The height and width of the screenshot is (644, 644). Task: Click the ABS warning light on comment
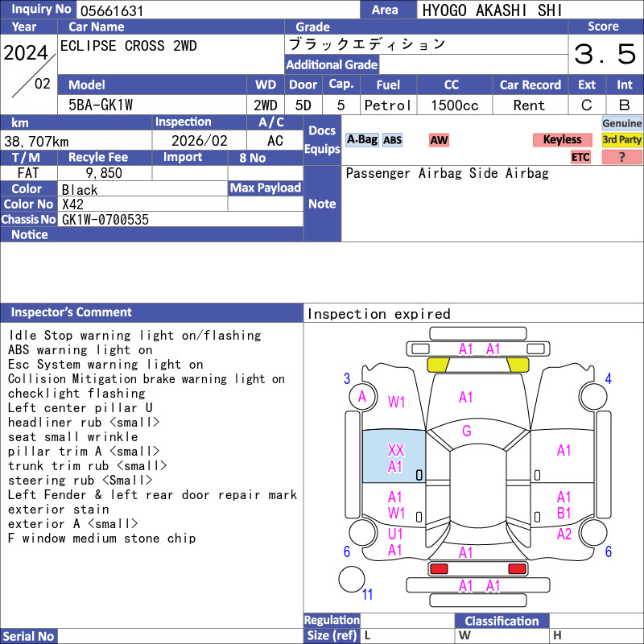(x=80, y=350)
